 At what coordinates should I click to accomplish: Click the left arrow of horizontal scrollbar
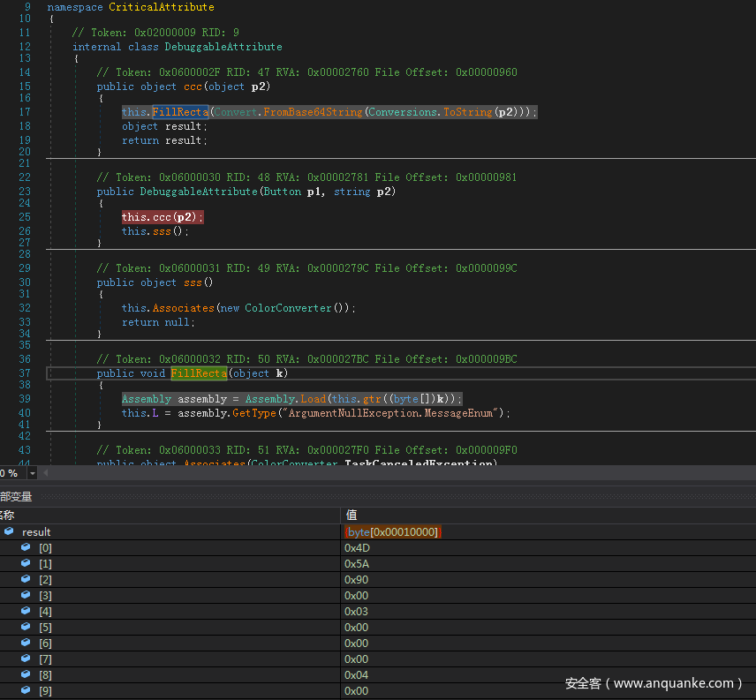point(46,473)
